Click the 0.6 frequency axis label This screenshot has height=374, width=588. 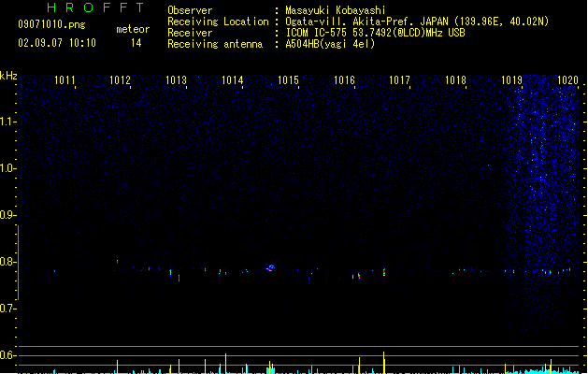tap(7, 355)
